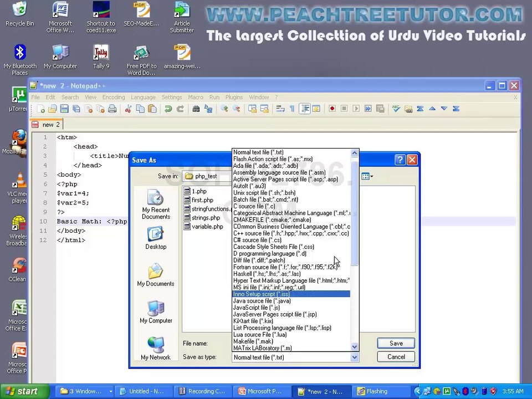The height and width of the screenshot is (399, 532).
Task: Click the Copy toolbar icon
Action: pos(140,109)
